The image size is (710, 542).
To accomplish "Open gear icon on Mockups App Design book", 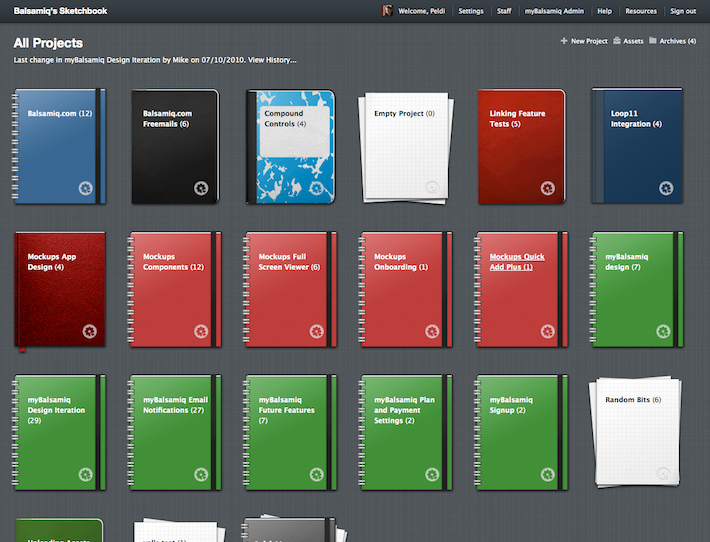I will pyautogui.click(x=90, y=331).
